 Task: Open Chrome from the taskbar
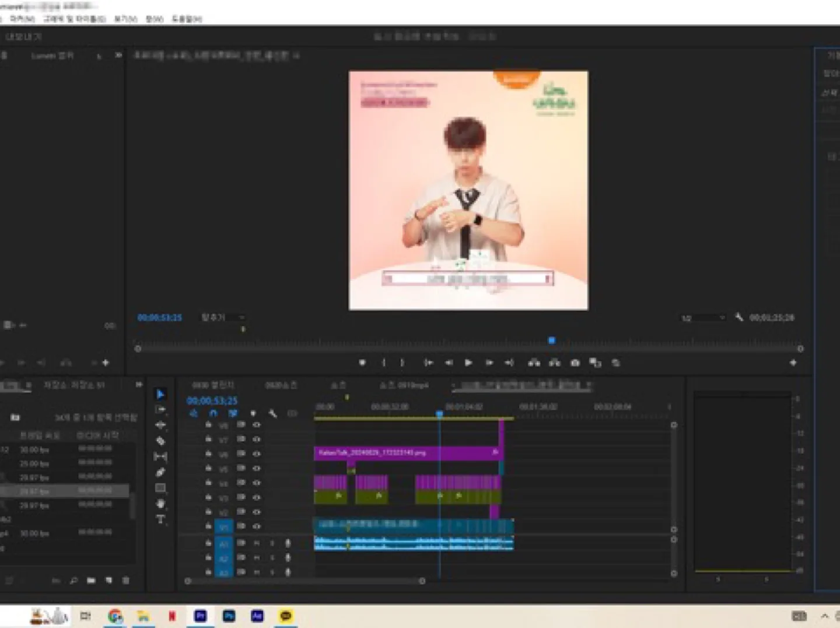click(116, 616)
